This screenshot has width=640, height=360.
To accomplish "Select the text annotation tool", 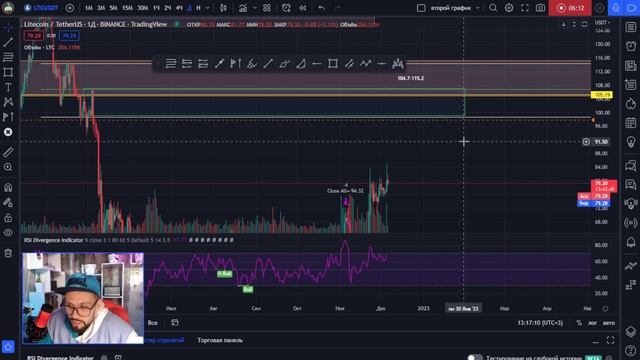I will tap(8, 87).
